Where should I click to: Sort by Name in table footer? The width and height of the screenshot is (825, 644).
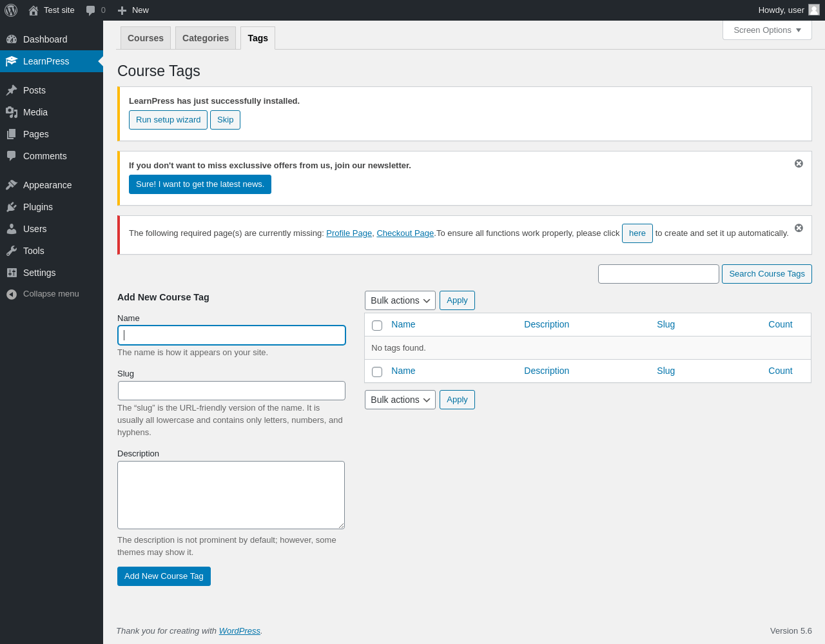(403, 371)
